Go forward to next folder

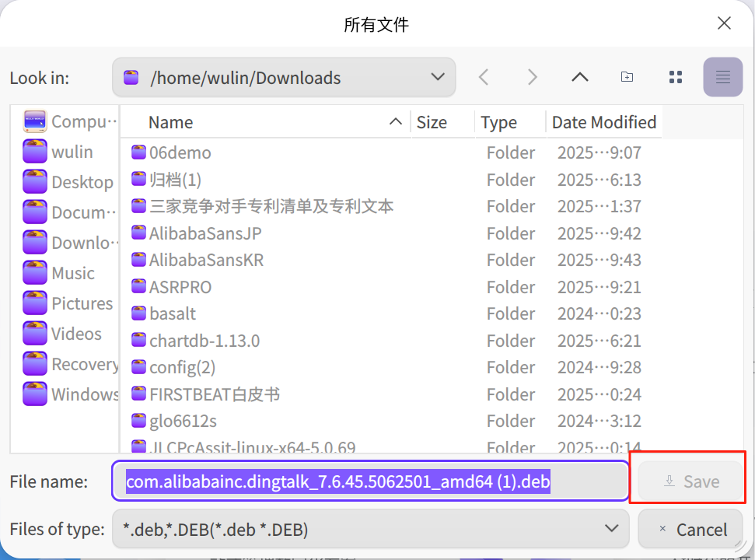pyautogui.click(x=532, y=77)
